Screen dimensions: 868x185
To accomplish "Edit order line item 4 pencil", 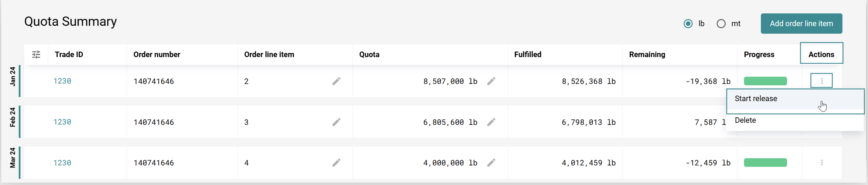I will pyautogui.click(x=336, y=162).
